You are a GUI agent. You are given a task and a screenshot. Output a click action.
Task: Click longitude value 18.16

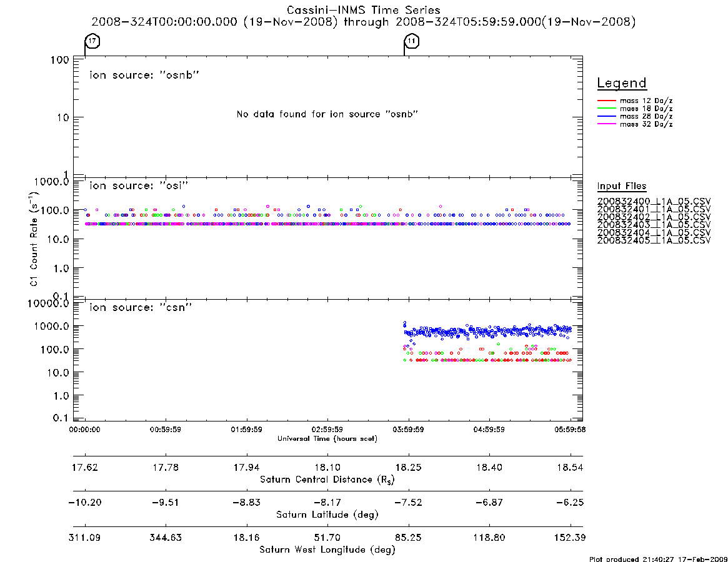click(247, 538)
